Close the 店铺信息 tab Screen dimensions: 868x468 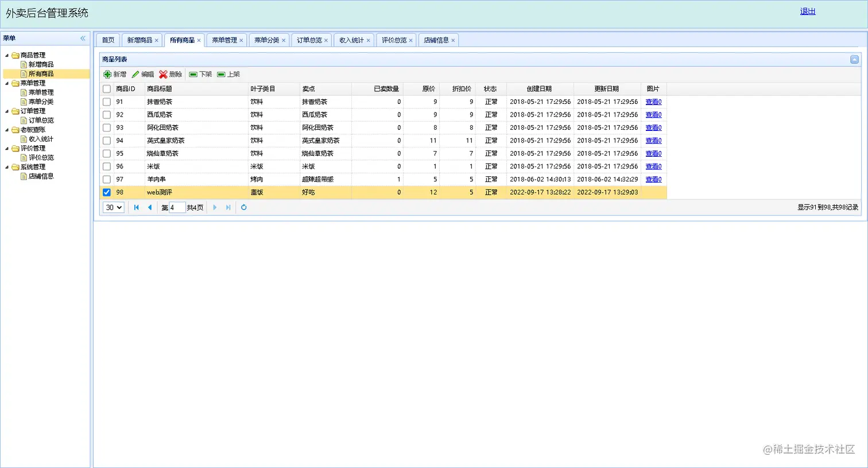[453, 40]
